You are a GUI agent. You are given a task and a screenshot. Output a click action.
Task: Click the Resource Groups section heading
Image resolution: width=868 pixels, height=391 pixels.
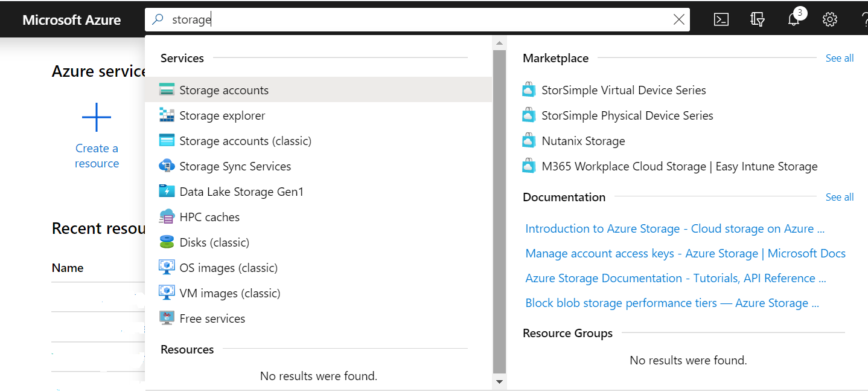click(567, 333)
